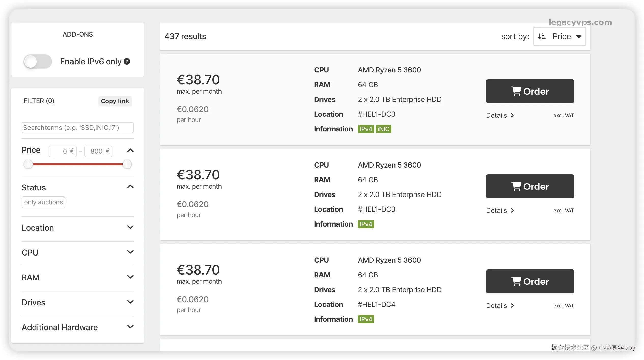Click the IPv6 help question mark icon

click(x=127, y=62)
